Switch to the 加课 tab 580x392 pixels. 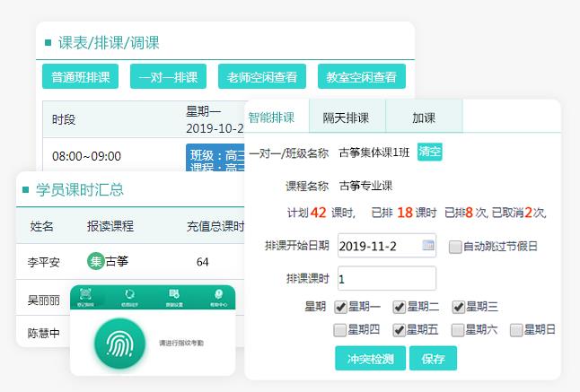click(425, 117)
